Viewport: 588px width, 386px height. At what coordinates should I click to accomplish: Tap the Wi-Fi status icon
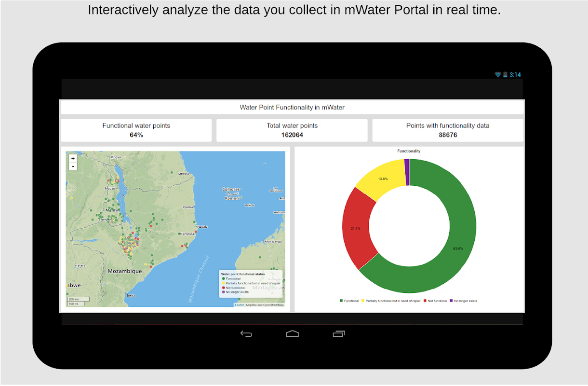[498, 75]
